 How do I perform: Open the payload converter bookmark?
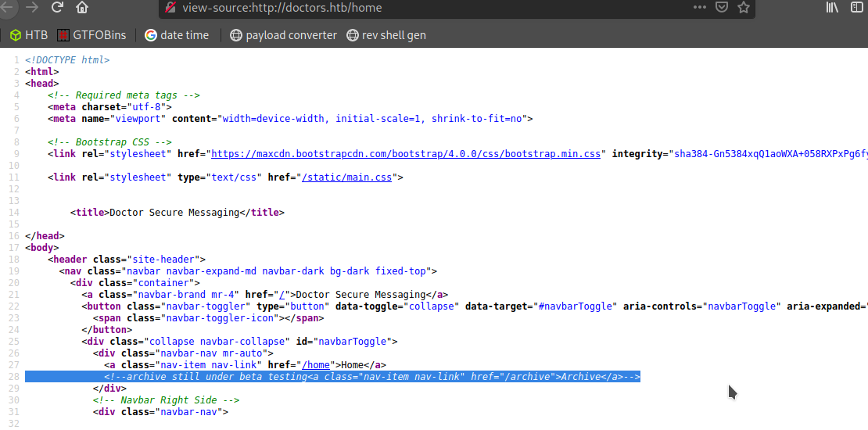tap(283, 35)
